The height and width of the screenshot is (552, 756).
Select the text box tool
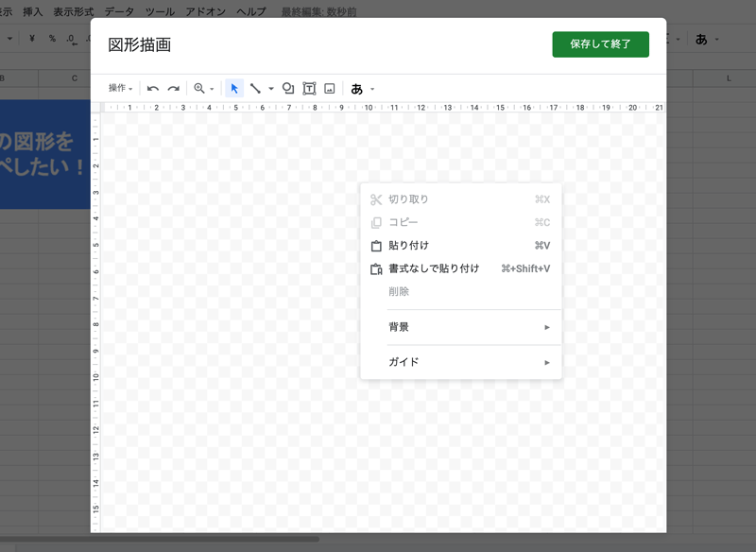(309, 88)
